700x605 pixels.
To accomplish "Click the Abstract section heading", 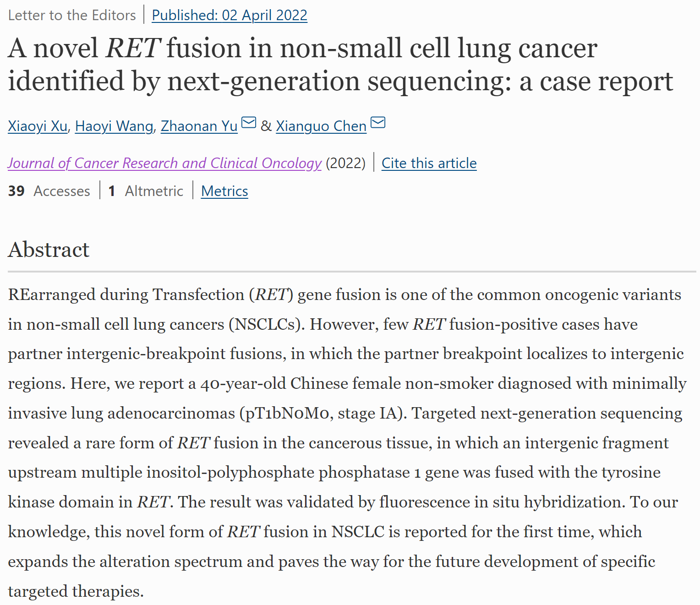I will point(49,250).
